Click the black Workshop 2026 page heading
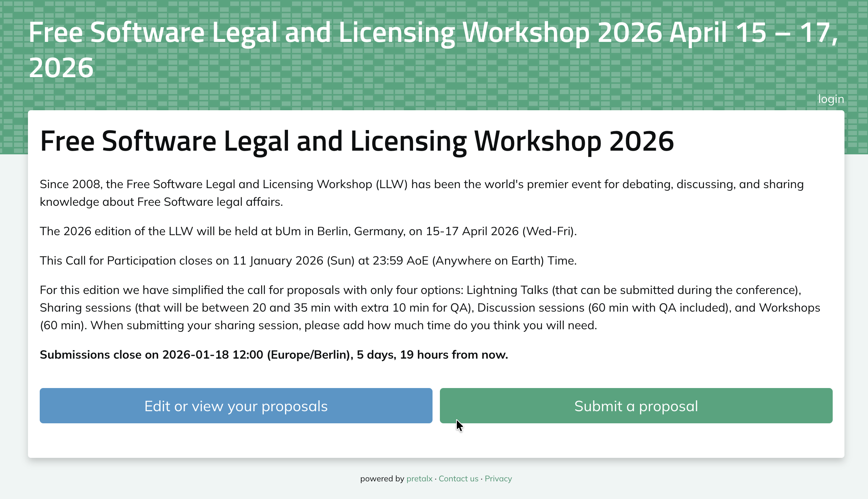868x499 pixels. click(x=357, y=141)
